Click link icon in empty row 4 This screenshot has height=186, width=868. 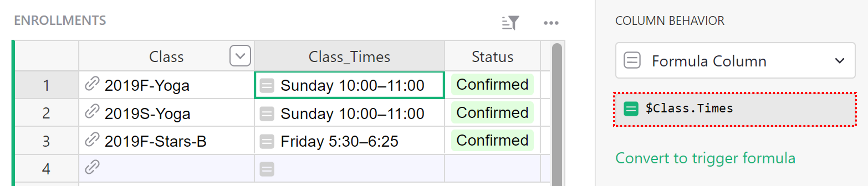(x=92, y=167)
